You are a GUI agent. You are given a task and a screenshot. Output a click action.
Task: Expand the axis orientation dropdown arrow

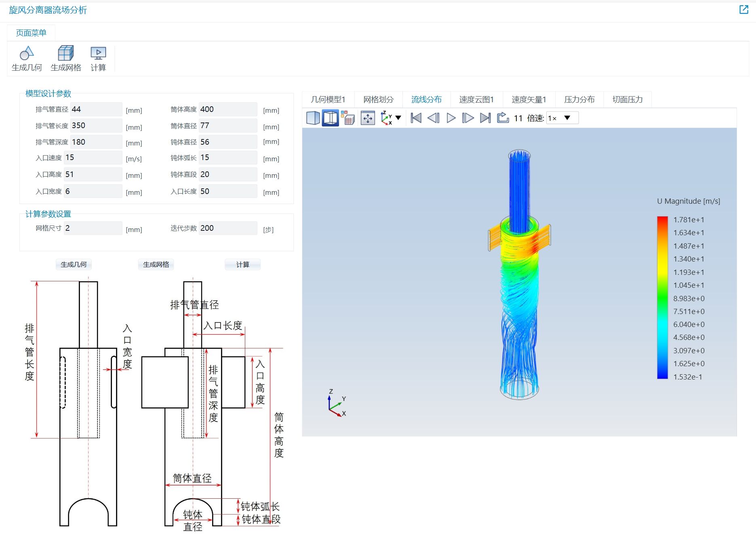click(398, 118)
